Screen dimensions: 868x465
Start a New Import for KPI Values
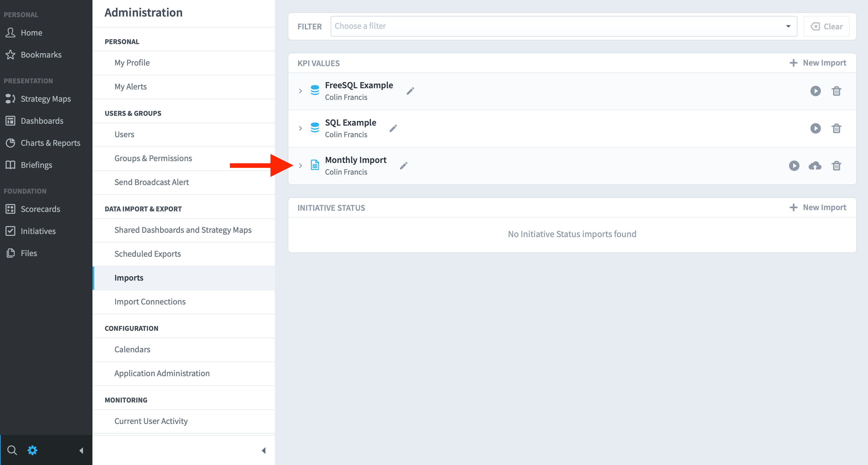click(x=818, y=62)
